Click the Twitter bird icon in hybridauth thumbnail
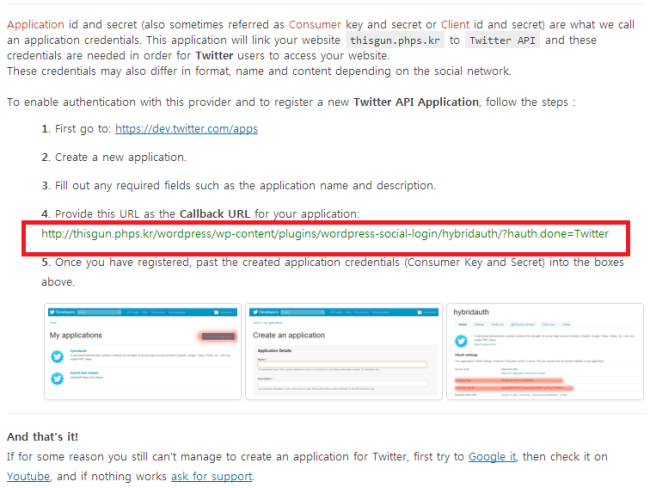Image resolution: width=650 pixels, height=488 pixels. 461,341
